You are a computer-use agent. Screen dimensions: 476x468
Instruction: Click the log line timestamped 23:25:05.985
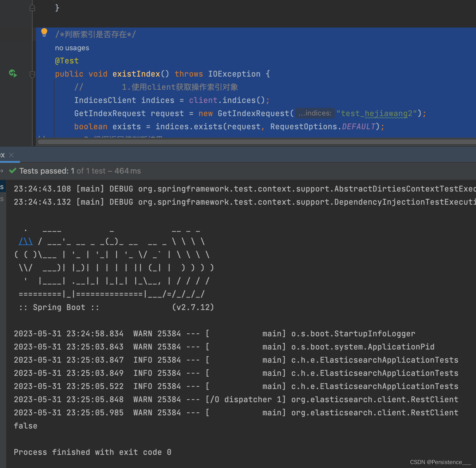click(236, 413)
